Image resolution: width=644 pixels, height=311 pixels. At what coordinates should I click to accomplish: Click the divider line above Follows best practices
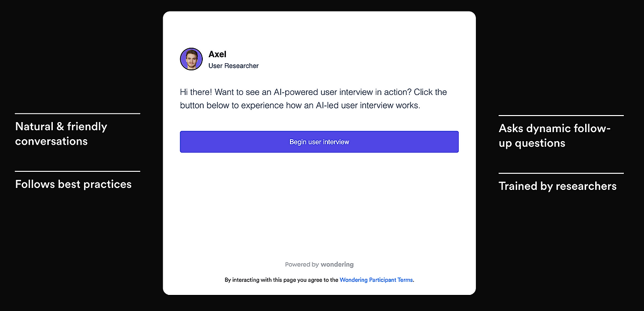[x=77, y=171]
